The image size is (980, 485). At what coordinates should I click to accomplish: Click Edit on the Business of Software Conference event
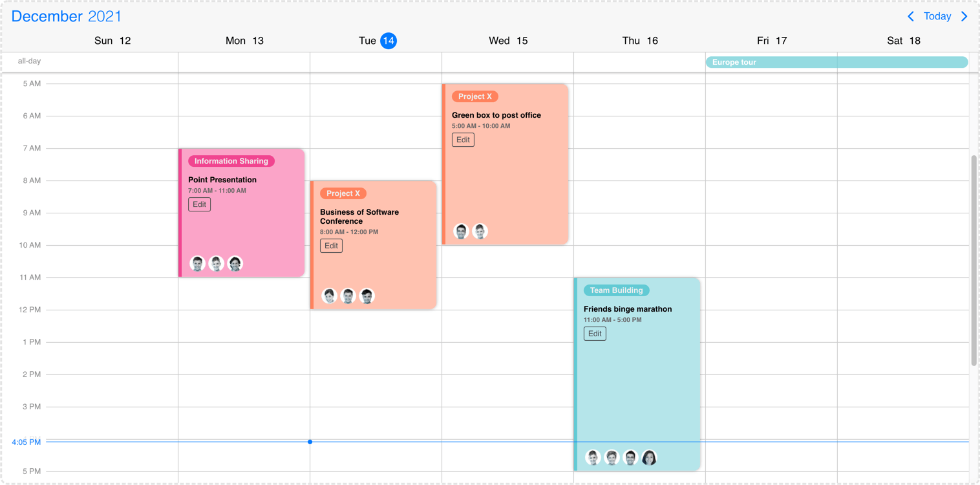pyautogui.click(x=331, y=246)
